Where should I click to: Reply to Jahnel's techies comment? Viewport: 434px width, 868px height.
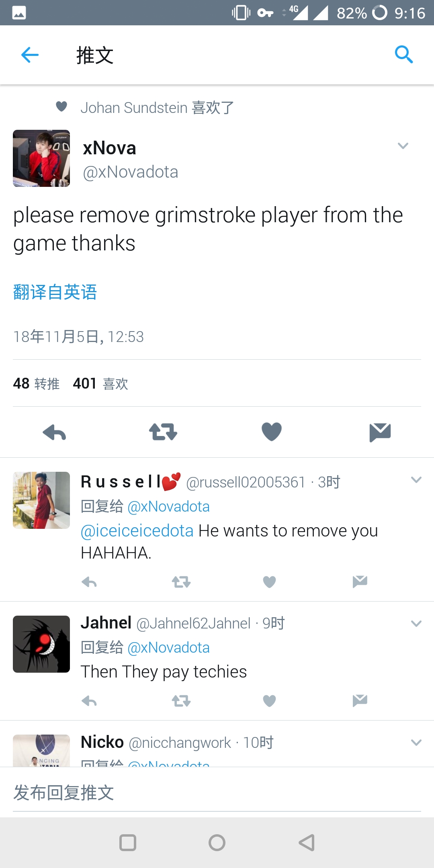pos(89,701)
